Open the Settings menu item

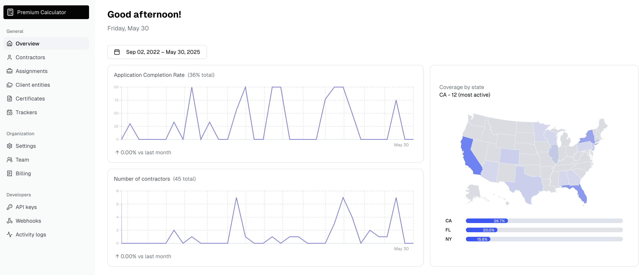[46, 146]
